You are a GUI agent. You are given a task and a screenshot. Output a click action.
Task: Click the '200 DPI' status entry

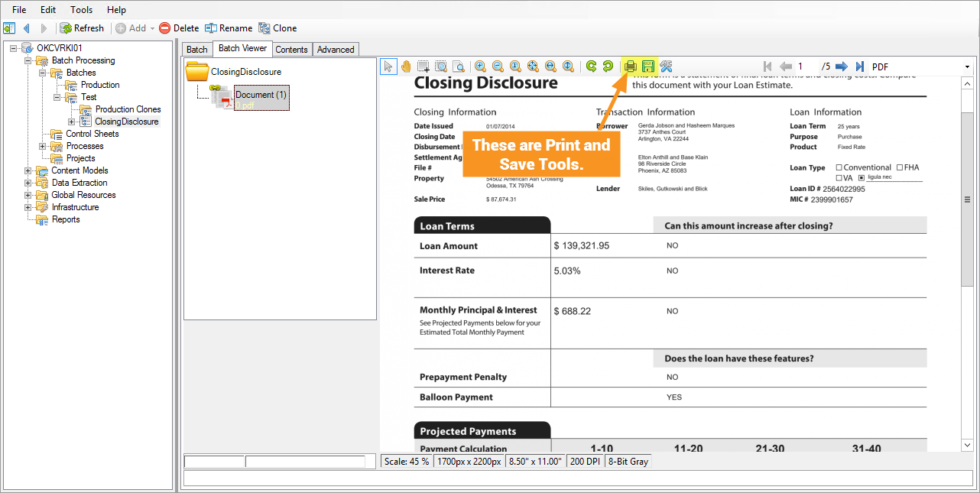(585, 462)
